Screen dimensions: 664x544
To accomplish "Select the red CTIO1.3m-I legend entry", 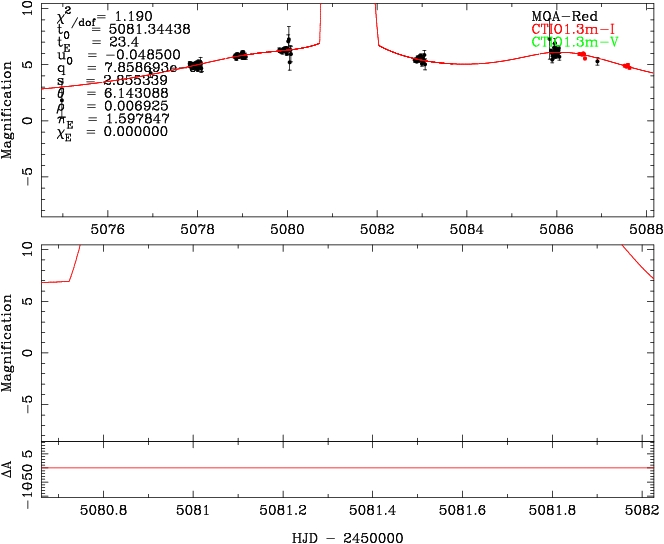I will click(x=569, y=30).
